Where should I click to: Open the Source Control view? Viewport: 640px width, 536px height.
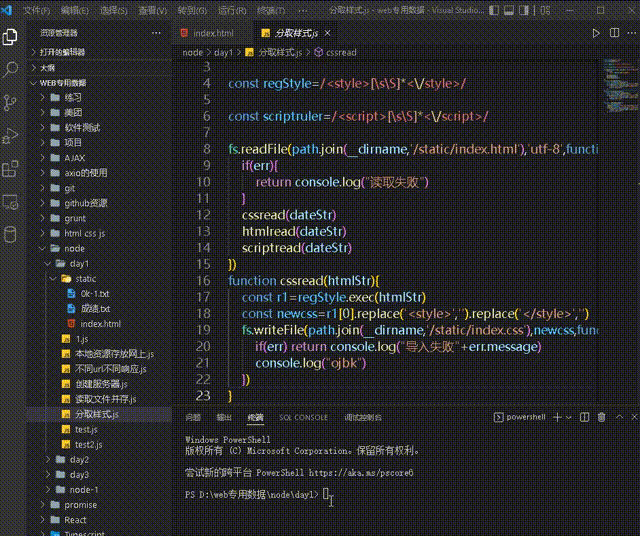tap(12, 102)
